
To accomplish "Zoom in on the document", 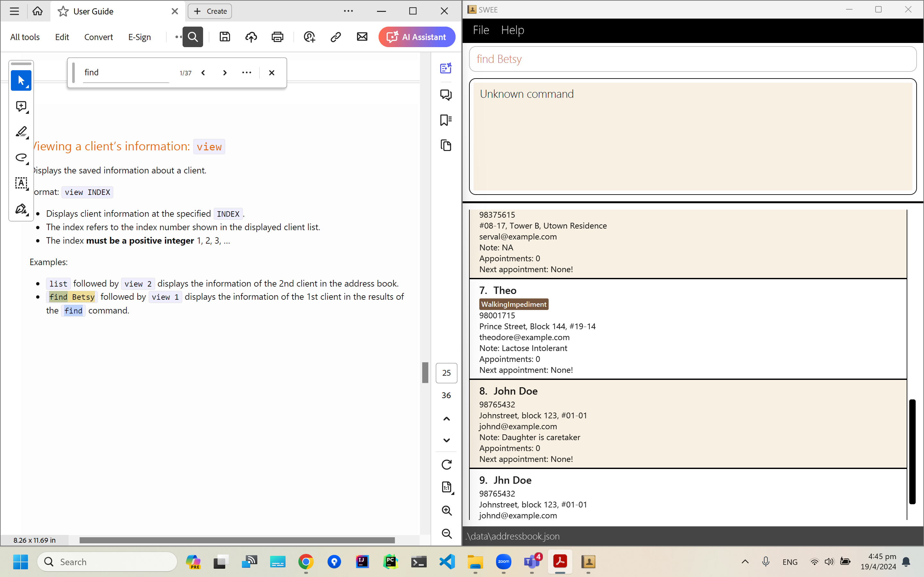I will click(446, 510).
